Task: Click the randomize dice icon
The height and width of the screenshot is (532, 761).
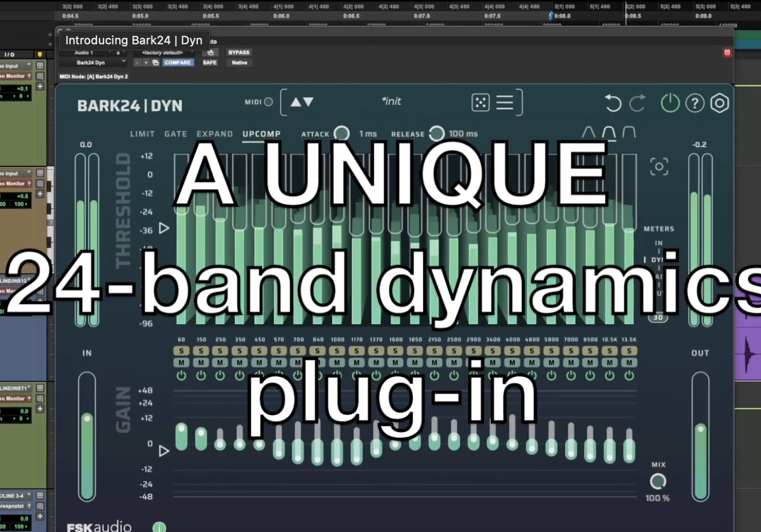Action: click(x=480, y=102)
